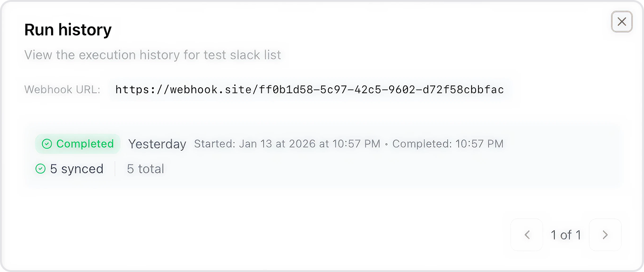Screen dimensions: 644x272
Task: Click the execution history description text
Action: [152, 55]
